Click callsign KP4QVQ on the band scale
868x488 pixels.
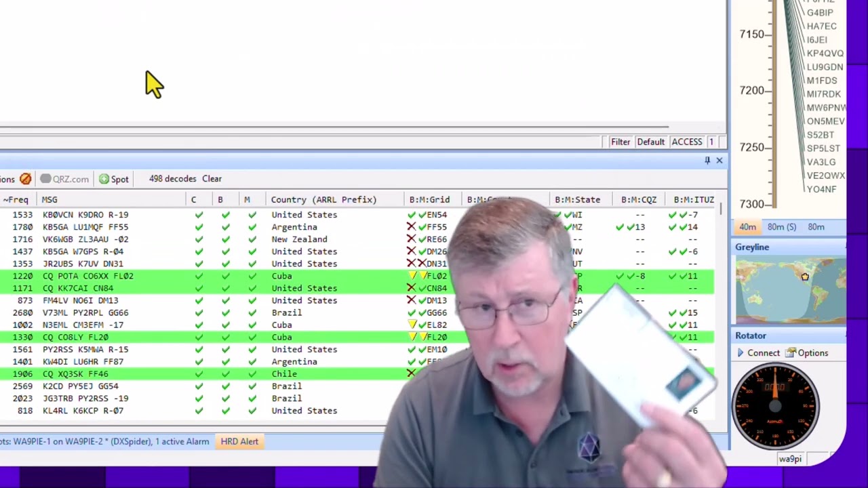tap(825, 54)
